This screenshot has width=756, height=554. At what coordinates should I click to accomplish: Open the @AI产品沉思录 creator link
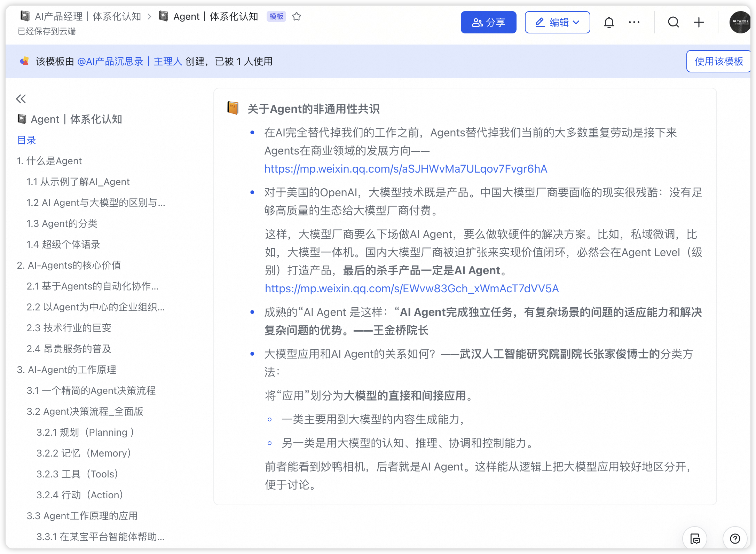[x=129, y=62]
